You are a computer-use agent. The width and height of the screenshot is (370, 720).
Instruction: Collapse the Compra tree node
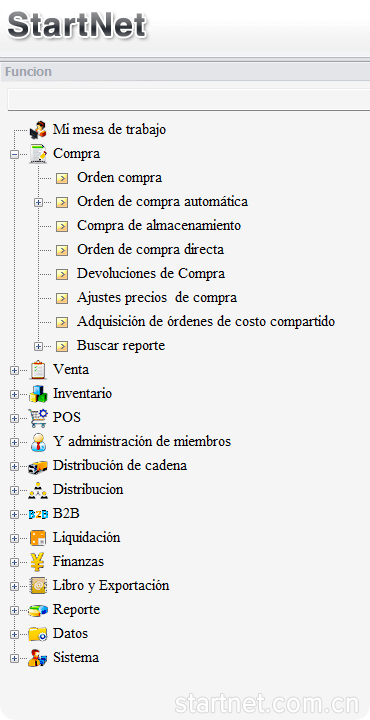tap(14, 155)
